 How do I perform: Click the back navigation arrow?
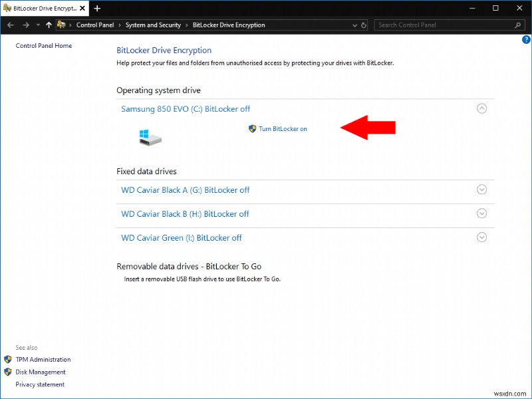point(11,25)
